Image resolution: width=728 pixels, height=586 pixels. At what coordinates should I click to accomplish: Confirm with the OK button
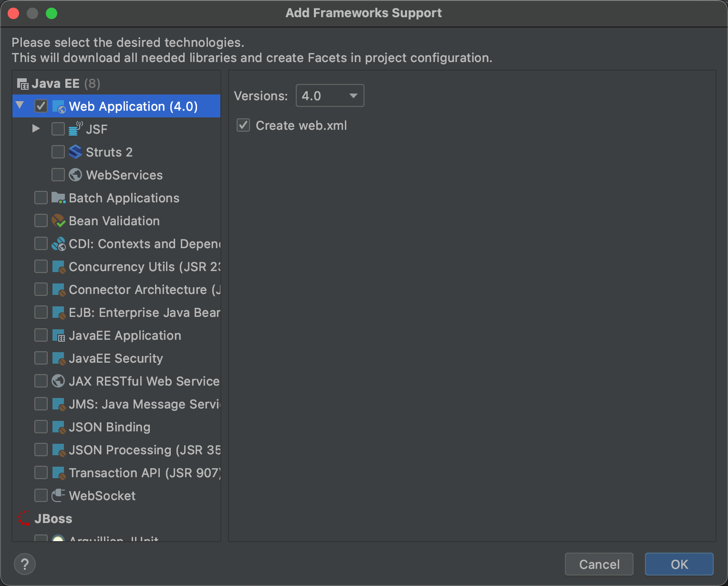[x=679, y=564]
